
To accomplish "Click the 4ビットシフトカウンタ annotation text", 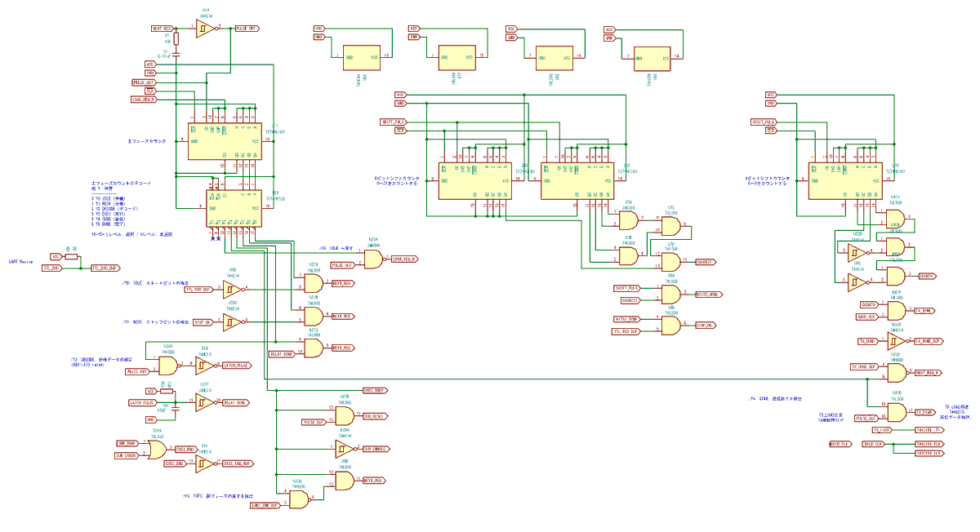I will pos(767,176).
